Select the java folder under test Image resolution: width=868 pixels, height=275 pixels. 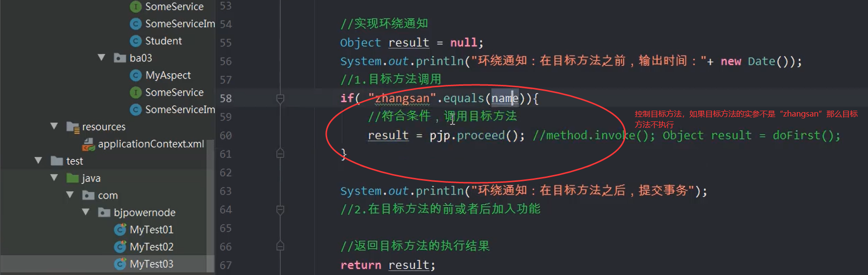(91, 178)
